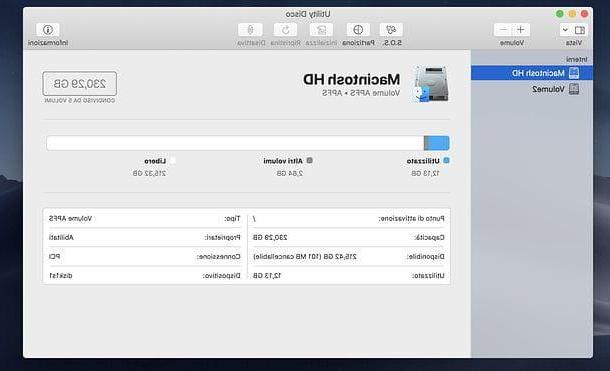Click the gray Altri volumi legend swatch
Image resolution: width=610 pixels, height=371 pixels.
pyautogui.click(x=310, y=160)
